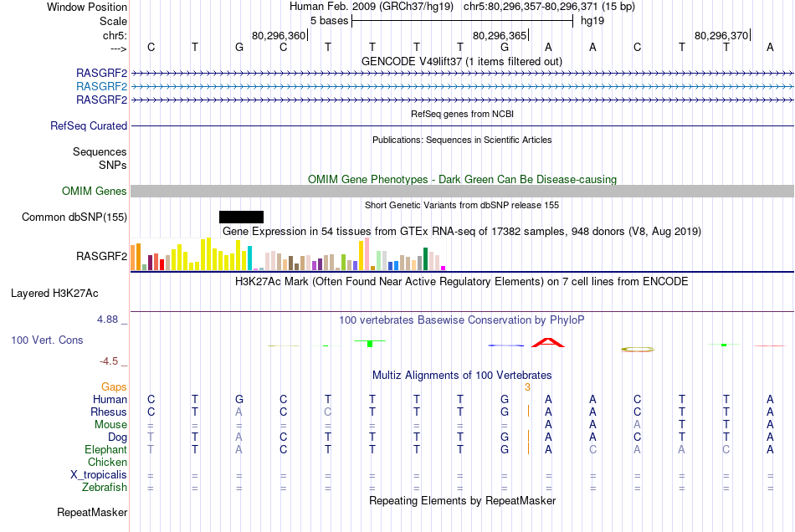Click the 80,296,360 coordinate on the ruler
795x532 pixels.
pyautogui.click(x=279, y=35)
